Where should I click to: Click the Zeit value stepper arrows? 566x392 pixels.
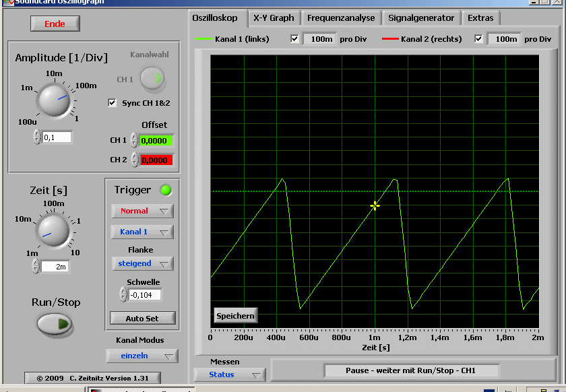[x=36, y=267]
